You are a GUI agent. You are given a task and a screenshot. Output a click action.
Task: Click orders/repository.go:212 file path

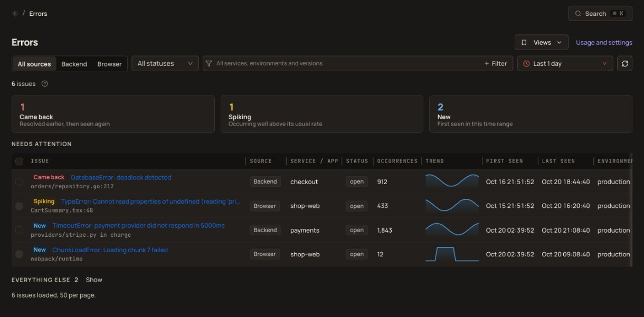(x=72, y=186)
